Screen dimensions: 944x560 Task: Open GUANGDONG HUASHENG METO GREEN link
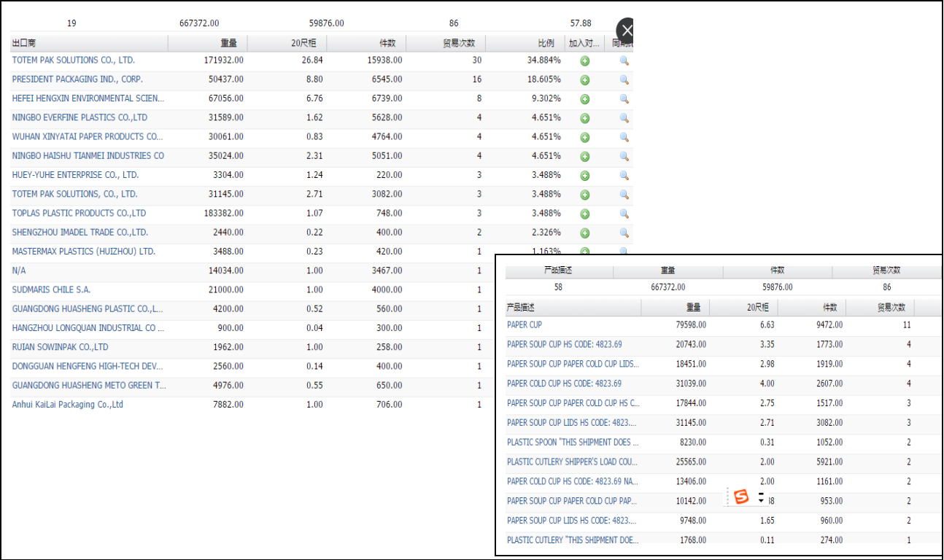[x=89, y=386]
